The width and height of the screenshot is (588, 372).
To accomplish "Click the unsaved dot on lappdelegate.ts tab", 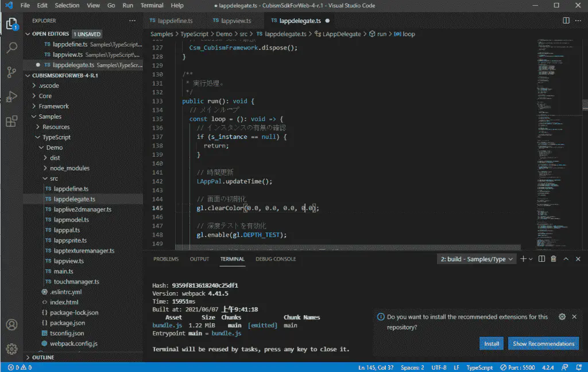I will (327, 21).
